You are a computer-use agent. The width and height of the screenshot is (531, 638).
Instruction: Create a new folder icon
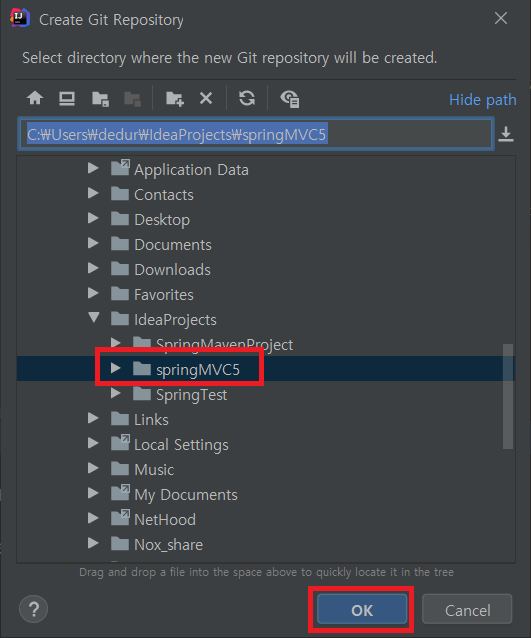coord(175,98)
